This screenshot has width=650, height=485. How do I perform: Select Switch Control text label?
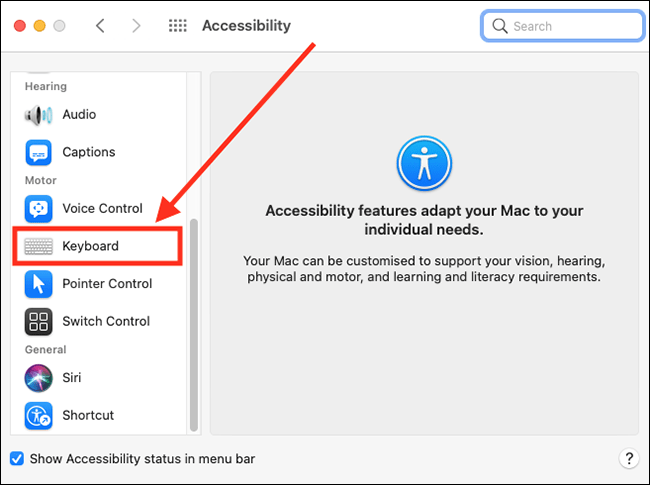point(106,322)
